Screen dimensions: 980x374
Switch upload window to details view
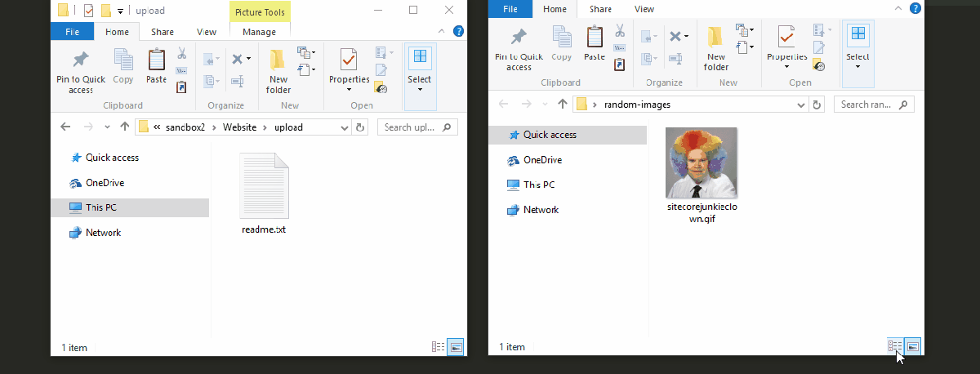tap(438, 347)
